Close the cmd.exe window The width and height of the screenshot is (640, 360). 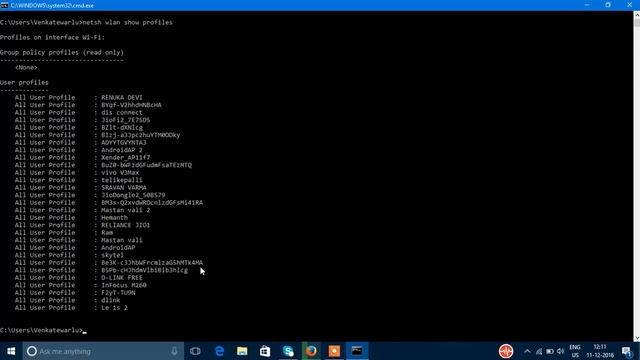click(x=629, y=5)
